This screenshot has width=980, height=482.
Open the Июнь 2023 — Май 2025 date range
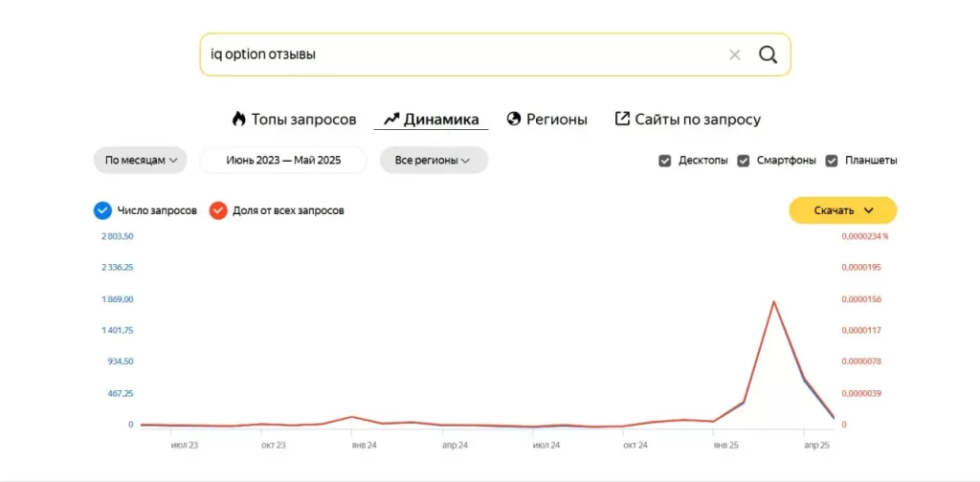(x=283, y=160)
